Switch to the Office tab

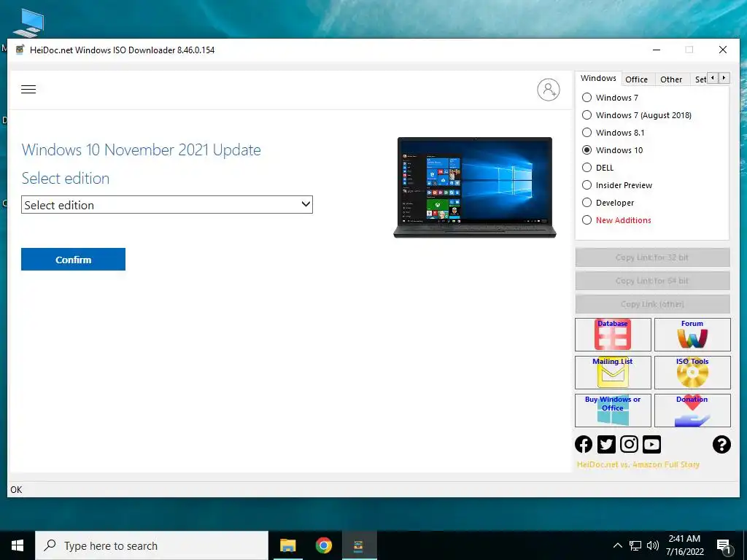click(x=636, y=79)
